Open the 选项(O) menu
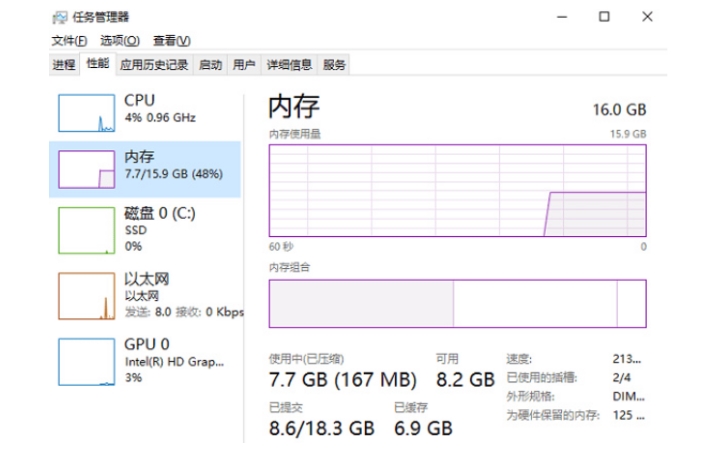Image resolution: width=711 pixels, height=452 pixels. [120, 41]
